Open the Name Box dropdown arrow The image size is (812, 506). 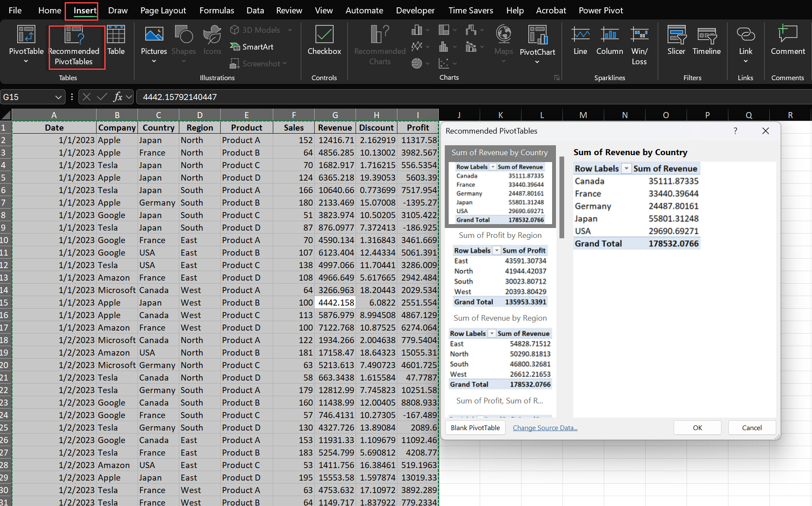(x=58, y=97)
